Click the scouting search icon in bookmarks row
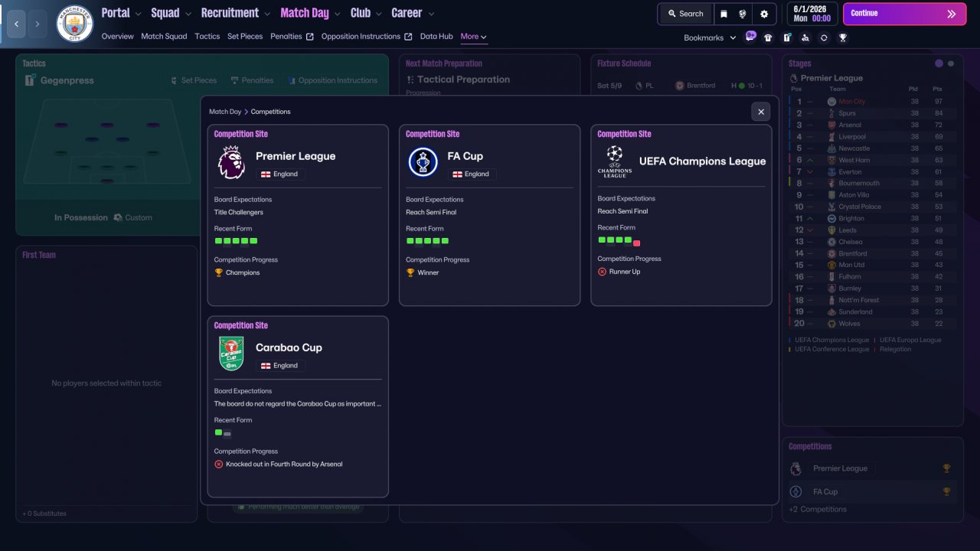 [x=805, y=37]
